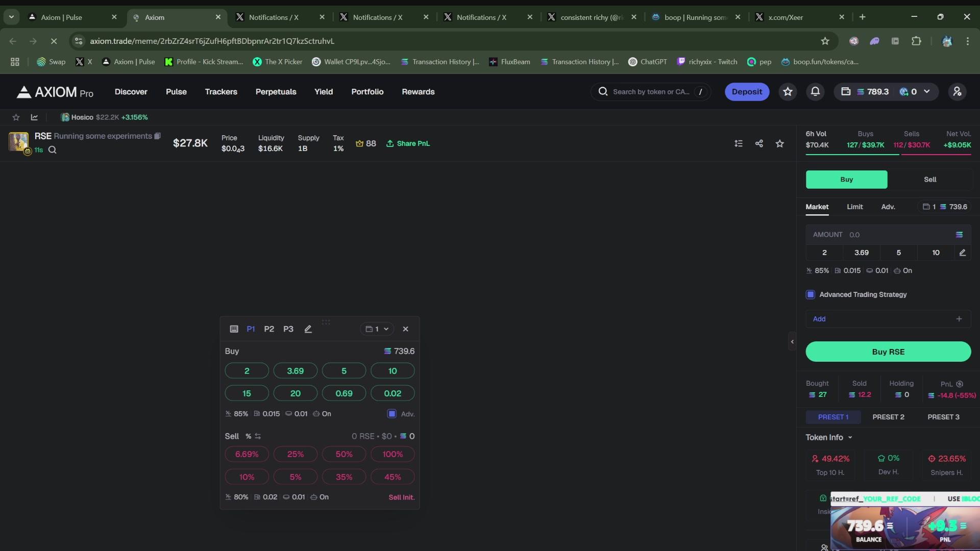Viewport: 980px width, 551px height.
Task: Click the magnifier icon under RSE name
Action: pos(52,150)
